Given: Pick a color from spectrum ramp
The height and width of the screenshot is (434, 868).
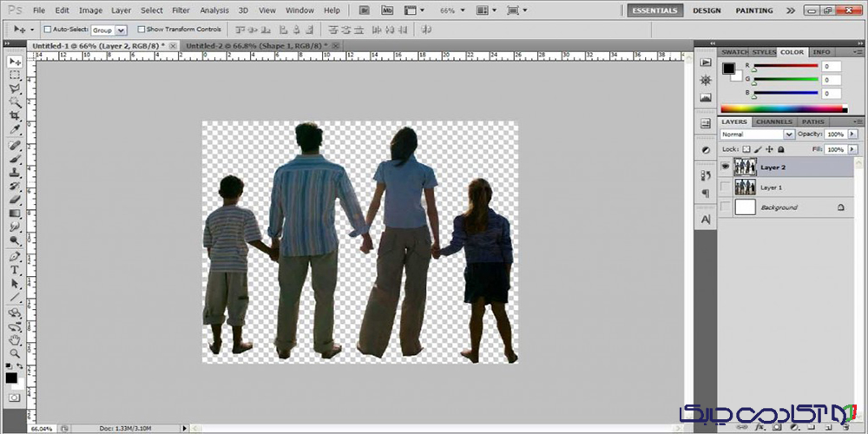Looking at the screenshot, I should (784, 109).
